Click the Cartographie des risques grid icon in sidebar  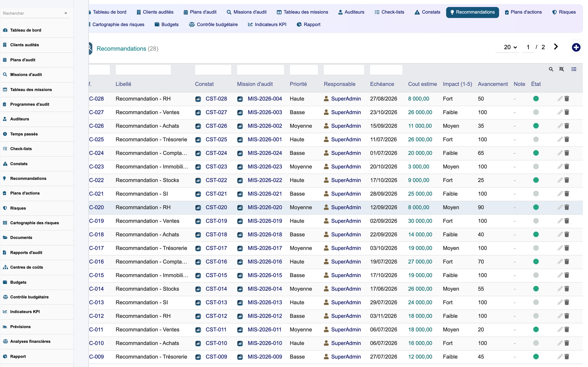[x=5, y=223]
